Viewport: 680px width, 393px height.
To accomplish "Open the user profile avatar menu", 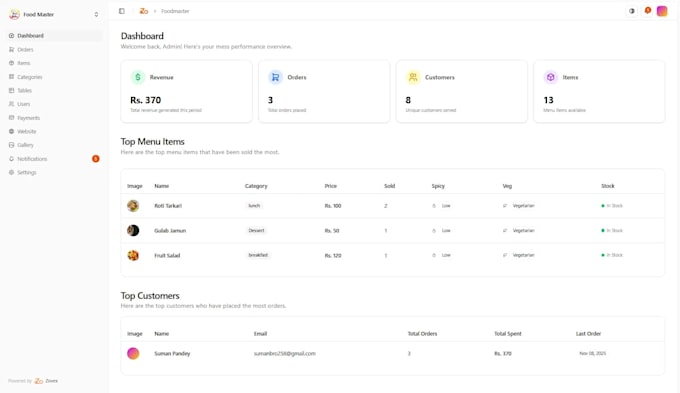I will tap(662, 11).
